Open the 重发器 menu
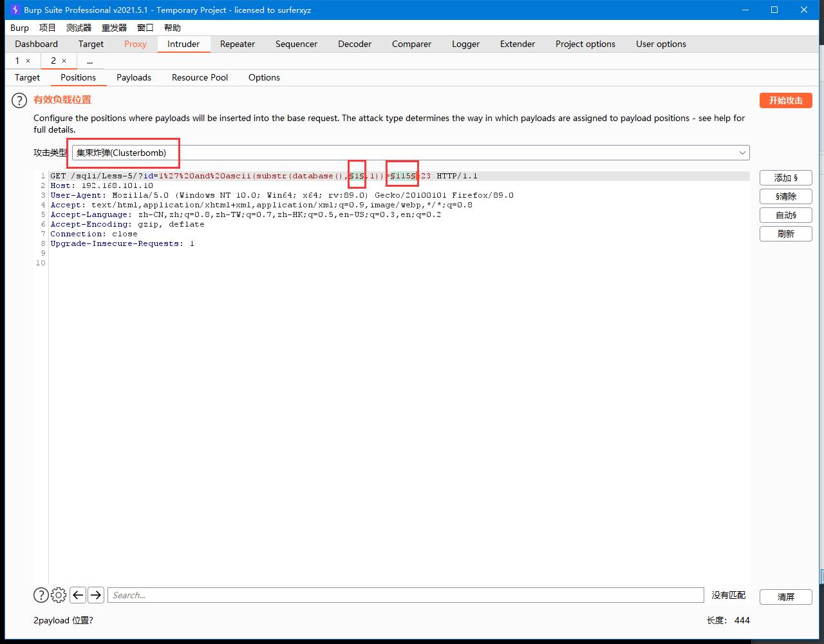824x644 pixels. point(114,28)
